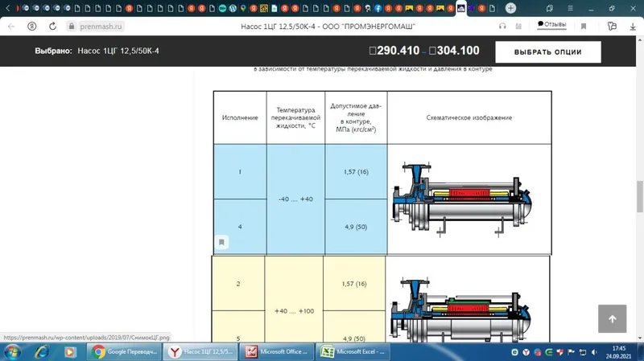644x361 pixels.
Task: Bookmark this page using the bookmark icon
Action: coord(583,27)
